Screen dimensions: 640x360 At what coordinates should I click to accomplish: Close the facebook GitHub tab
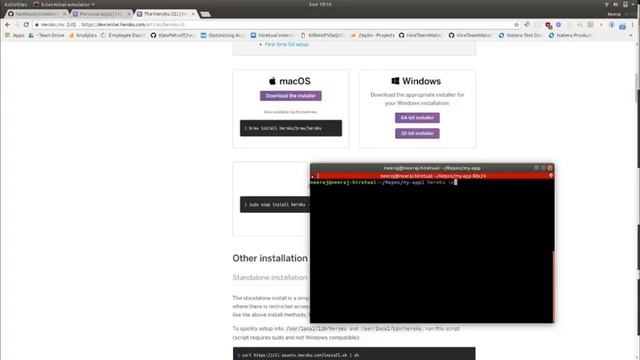[x=64, y=14]
